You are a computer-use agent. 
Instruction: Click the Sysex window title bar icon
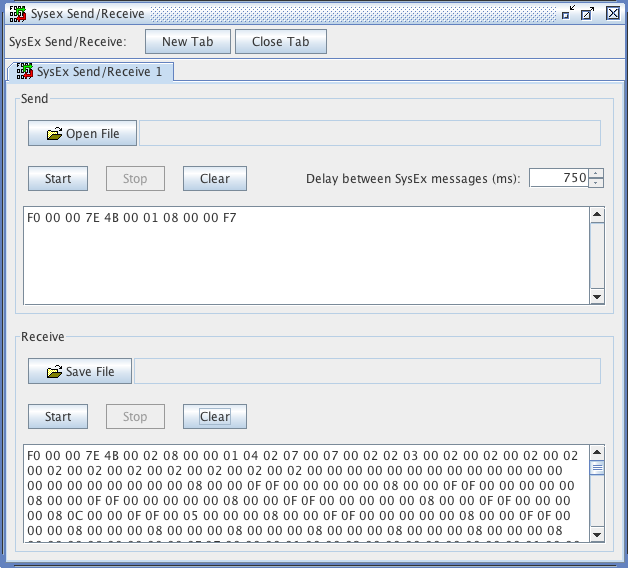click(17, 13)
